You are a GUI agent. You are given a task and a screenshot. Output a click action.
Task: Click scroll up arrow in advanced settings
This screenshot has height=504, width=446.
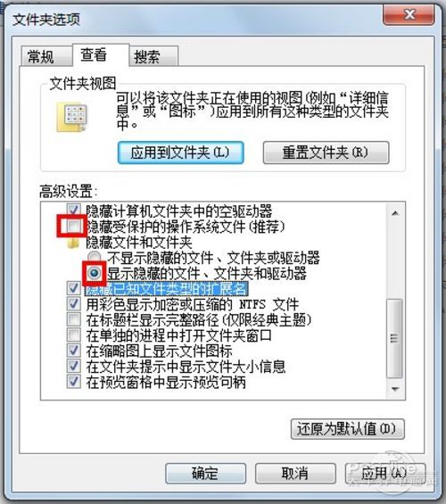tap(395, 213)
